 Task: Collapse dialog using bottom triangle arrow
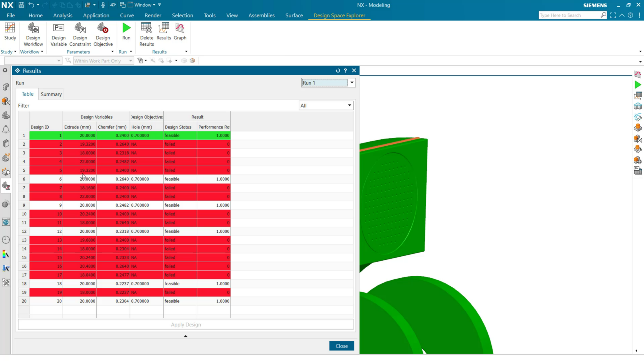click(x=186, y=336)
